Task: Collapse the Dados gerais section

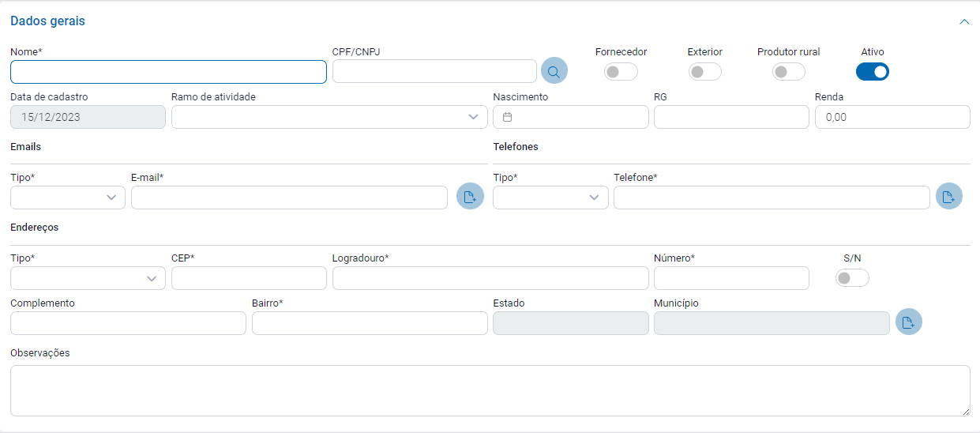Action: [963, 22]
